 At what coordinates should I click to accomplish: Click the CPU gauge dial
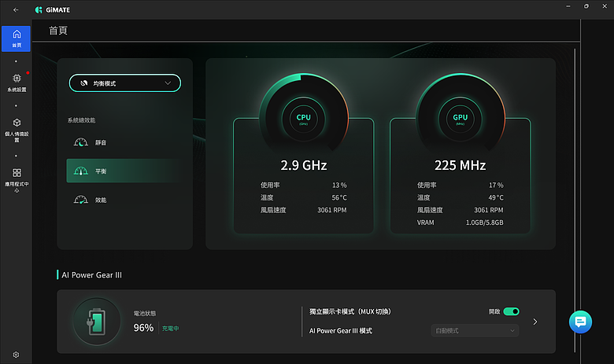pyautogui.click(x=304, y=118)
